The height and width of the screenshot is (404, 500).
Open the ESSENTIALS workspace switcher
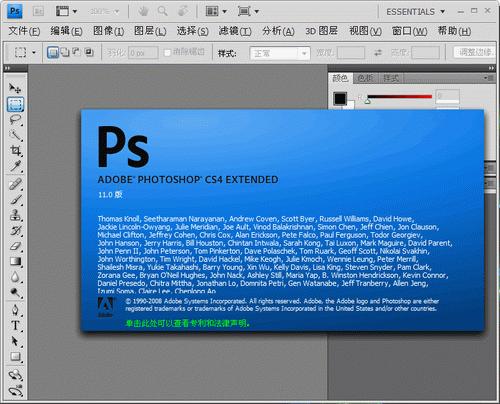tap(415, 12)
